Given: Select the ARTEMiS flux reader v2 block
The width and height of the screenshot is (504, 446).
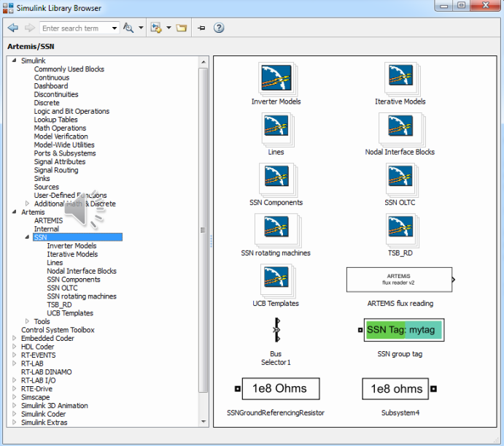Looking at the screenshot, I should (400, 280).
